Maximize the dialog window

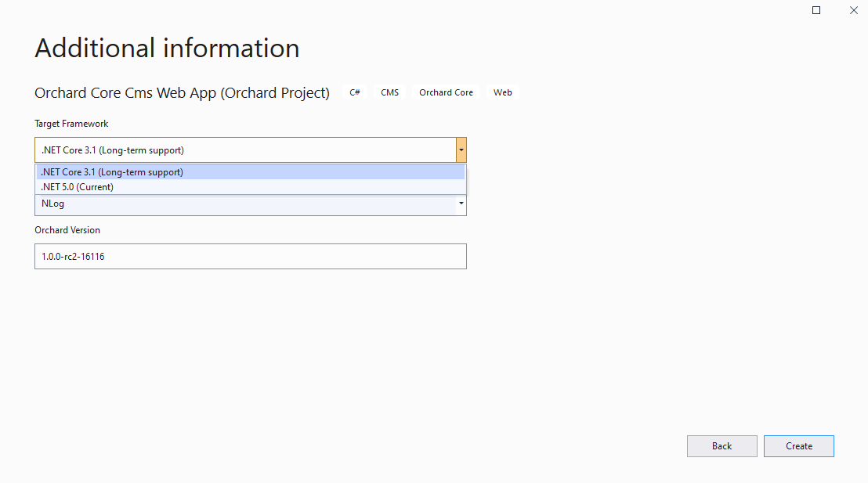pyautogui.click(x=816, y=10)
